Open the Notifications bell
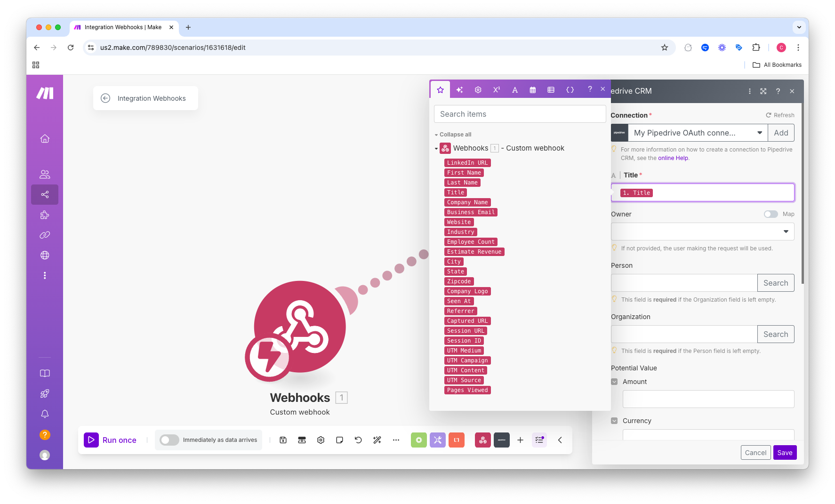This screenshot has height=504, width=835. pyautogui.click(x=45, y=414)
